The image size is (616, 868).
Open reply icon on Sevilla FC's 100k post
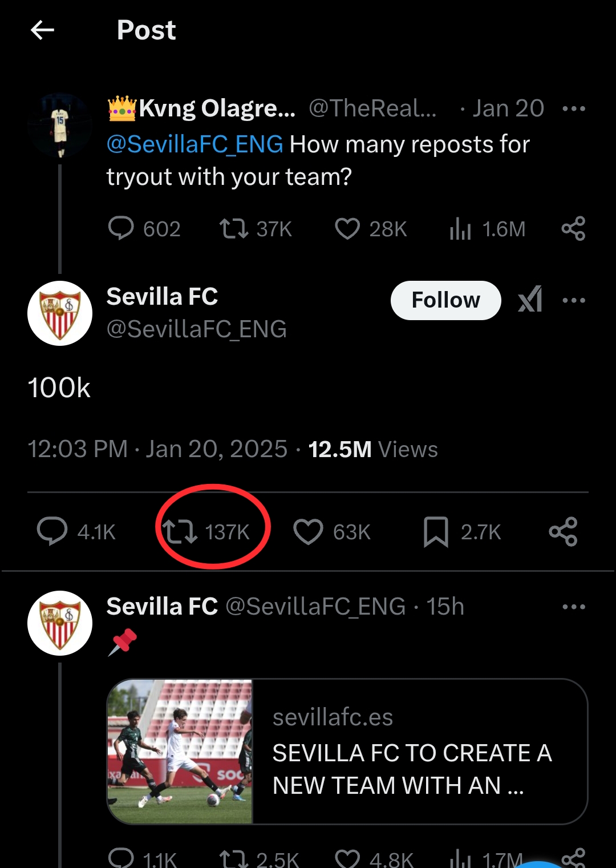tap(52, 531)
